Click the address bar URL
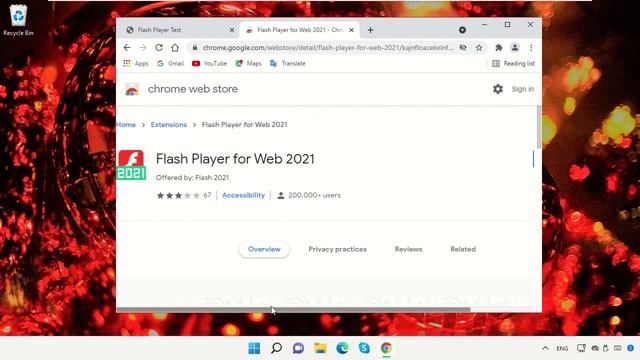This screenshot has height=360, width=640. point(328,48)
